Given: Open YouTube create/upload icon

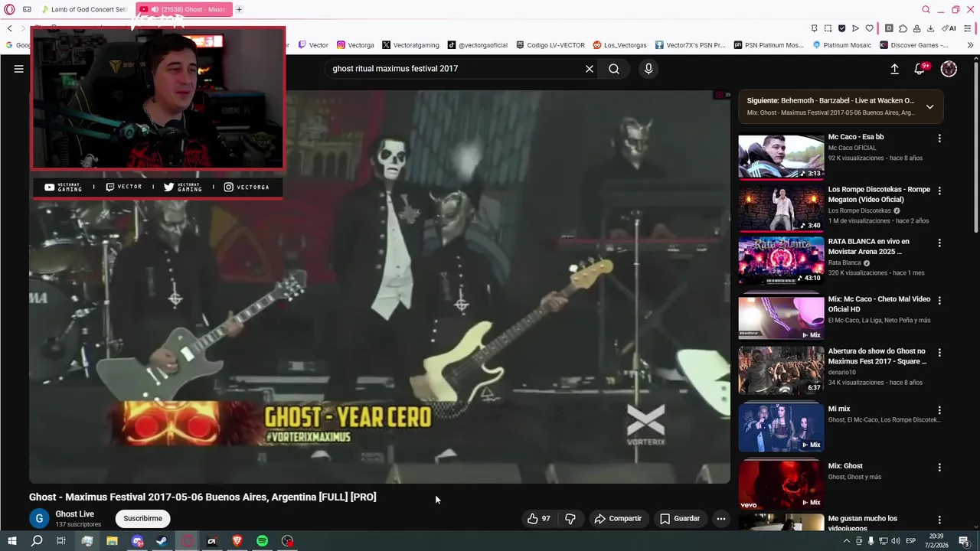Looking at the screenshot, I should (894, 69).
